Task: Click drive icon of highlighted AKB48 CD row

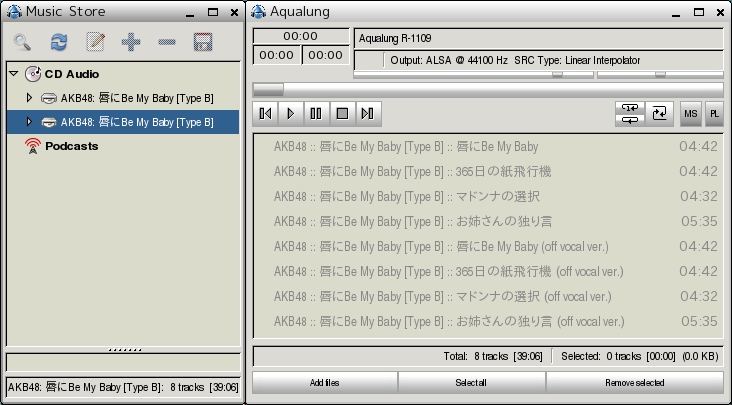Action: click(49, 122)
